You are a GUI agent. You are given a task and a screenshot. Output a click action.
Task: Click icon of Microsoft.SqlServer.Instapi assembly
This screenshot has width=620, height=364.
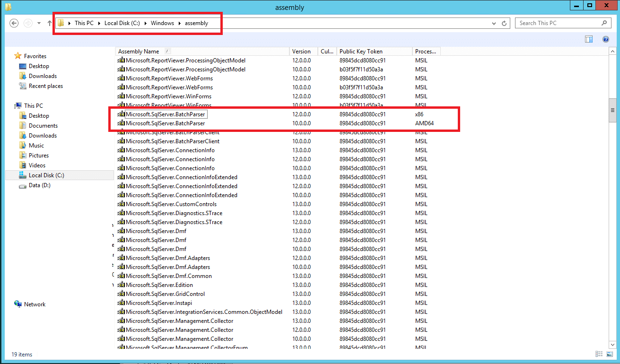coord(121,303)
